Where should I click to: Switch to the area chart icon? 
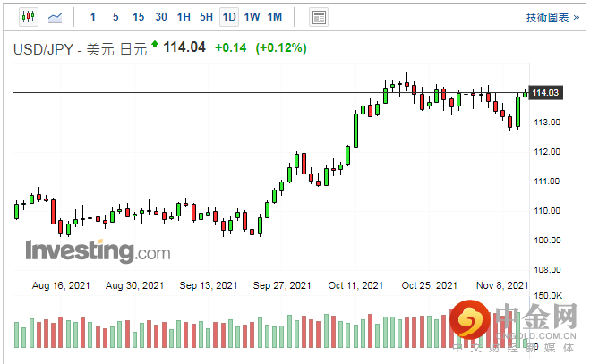[56, 17]
